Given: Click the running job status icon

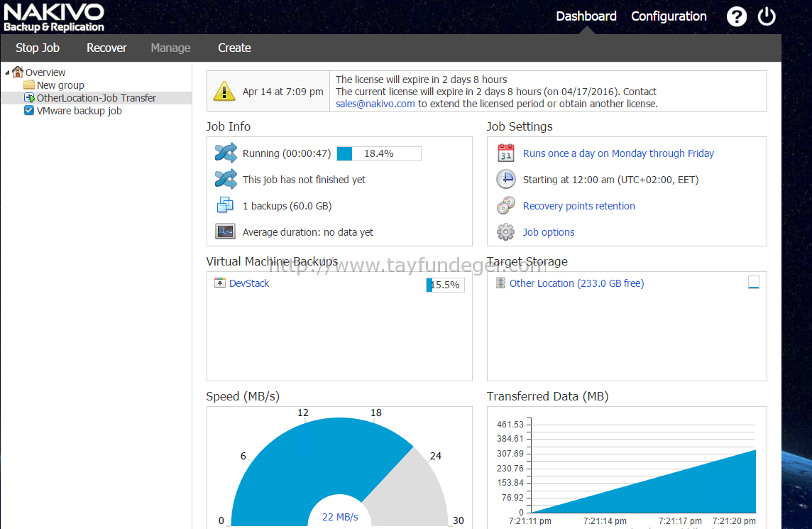Looking at the screenshot, I should coord(226,153).
